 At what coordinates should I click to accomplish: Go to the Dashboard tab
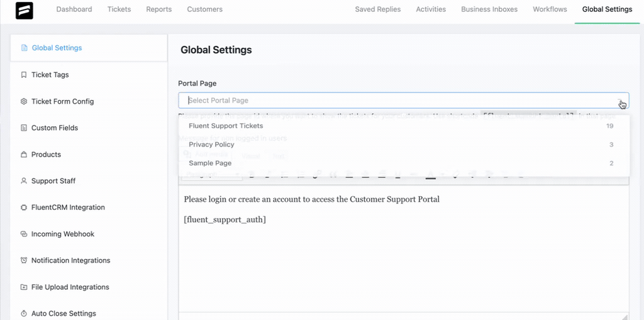tap(74, 9)
